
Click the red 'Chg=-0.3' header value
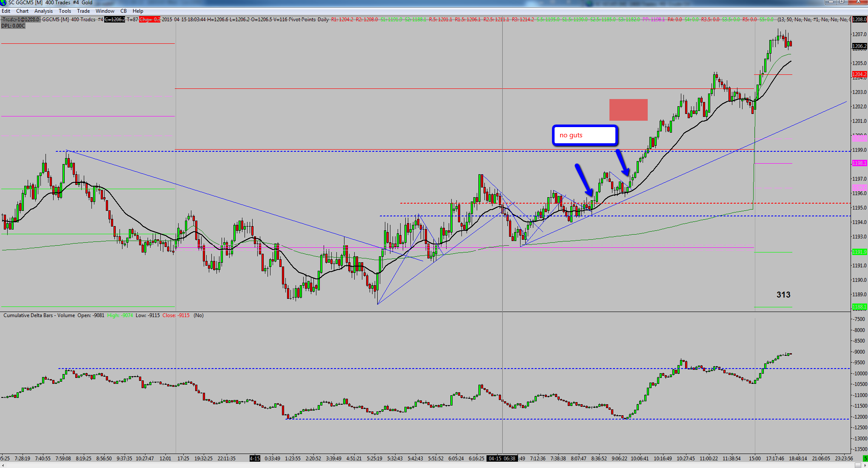pos(150,20)
